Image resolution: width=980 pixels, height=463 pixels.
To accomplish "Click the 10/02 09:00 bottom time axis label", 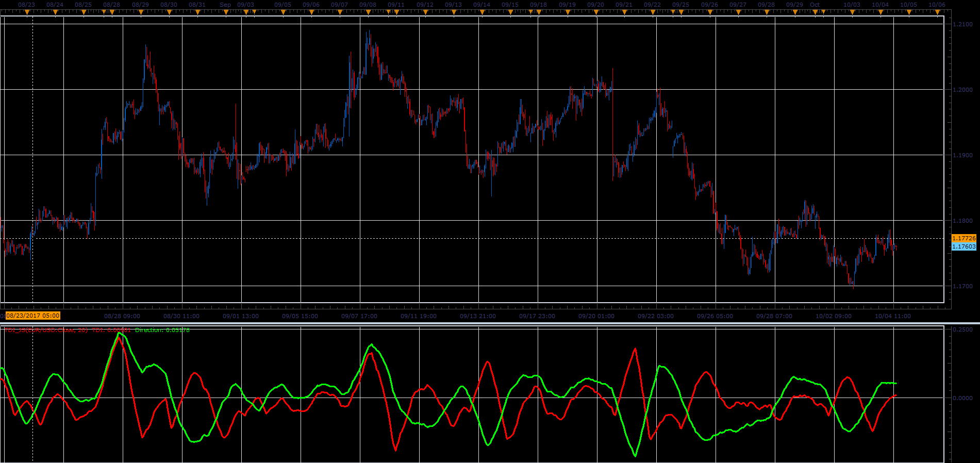I will pos(834,316).
